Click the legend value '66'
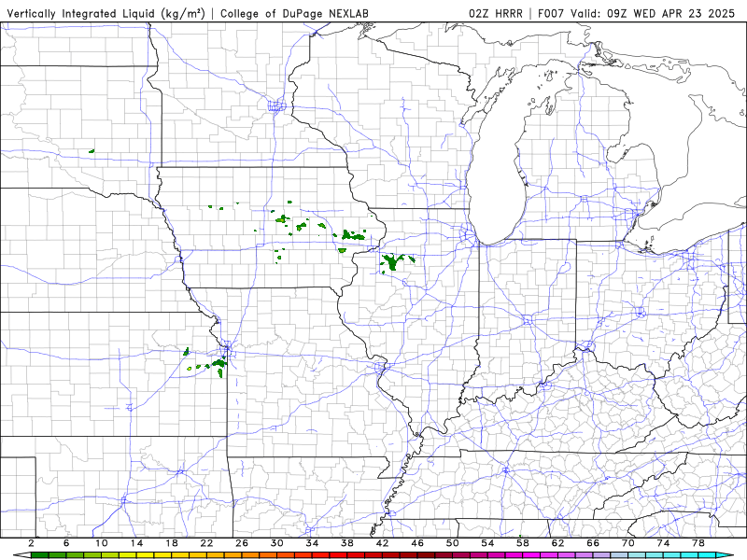 [x=593, y=543]
